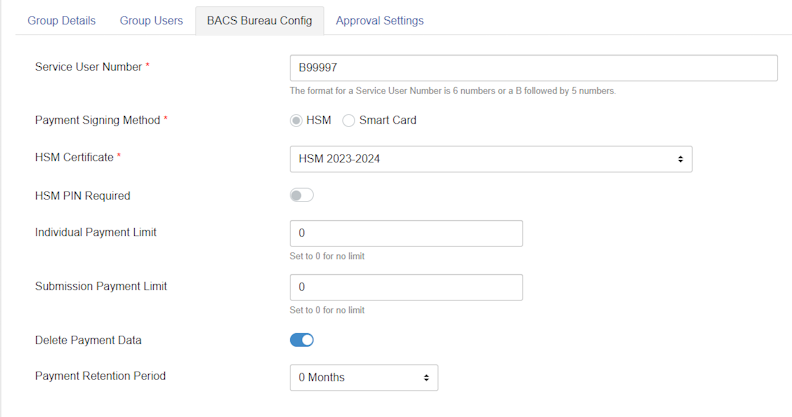Image resolution: width=792 pixels, height=417 pixels.
Task: Switch to the Group Users tab
Action: click(x=151, y=21)
